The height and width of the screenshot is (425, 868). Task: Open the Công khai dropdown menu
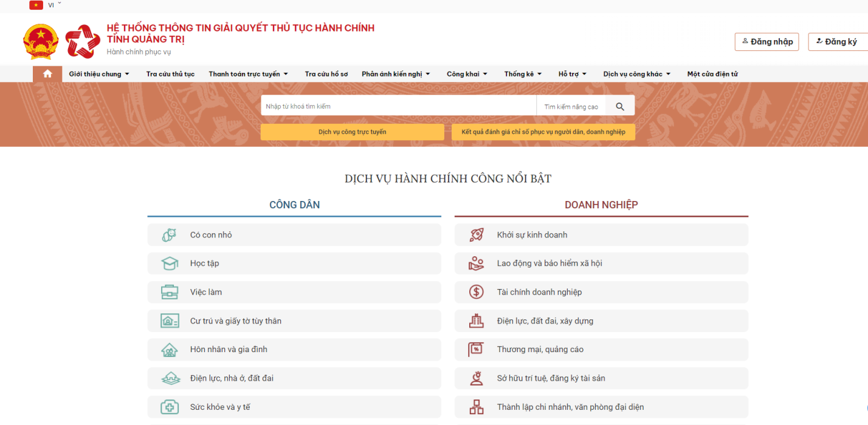(467, 74)
